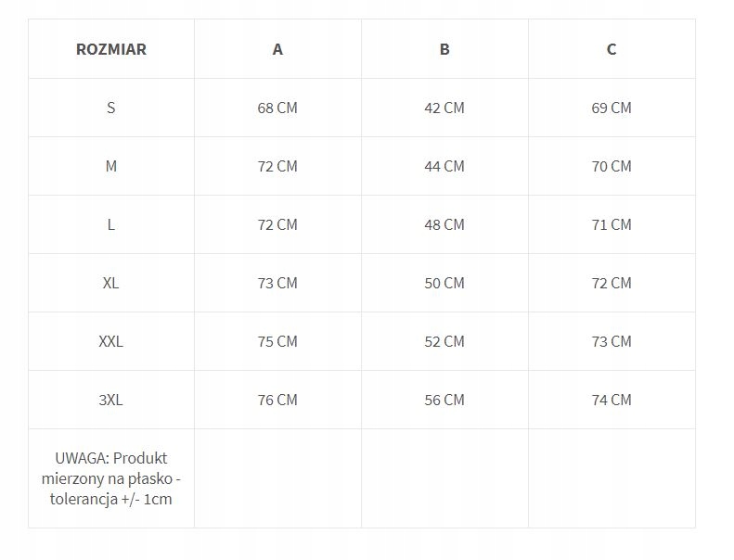Click the 42 CM cell
This screenshot has height=560, width=734.
pyautogui.click(x=444, y=108)
